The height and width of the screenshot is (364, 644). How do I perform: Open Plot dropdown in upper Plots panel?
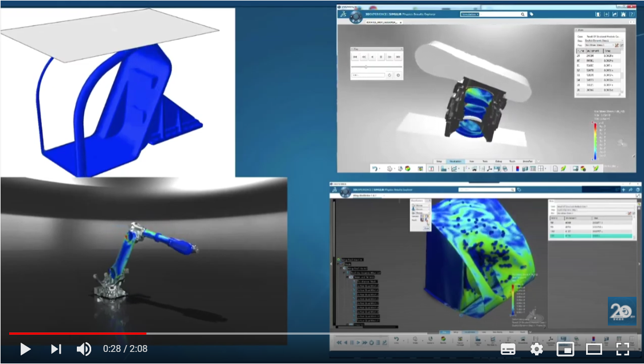pos(599,45)
